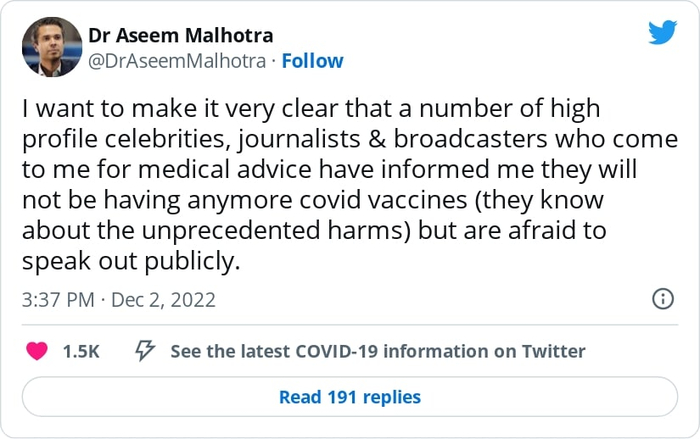The height and width of the screenshot is (439, 700).
Task: Like the tweet with the heart icon
Action: pos(37,351)
